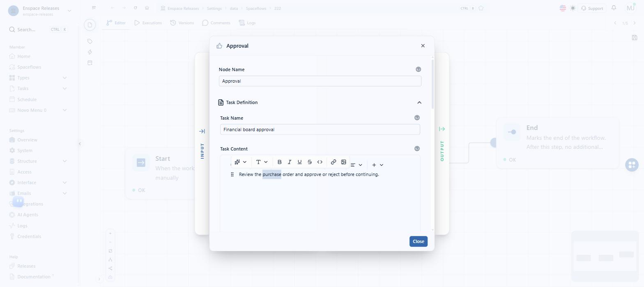Click the reload icon in top bar

136,8
